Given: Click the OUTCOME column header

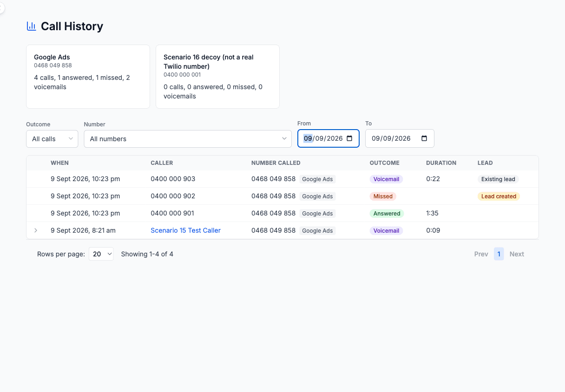Looking at the screenshot, I should pos(384,163).
